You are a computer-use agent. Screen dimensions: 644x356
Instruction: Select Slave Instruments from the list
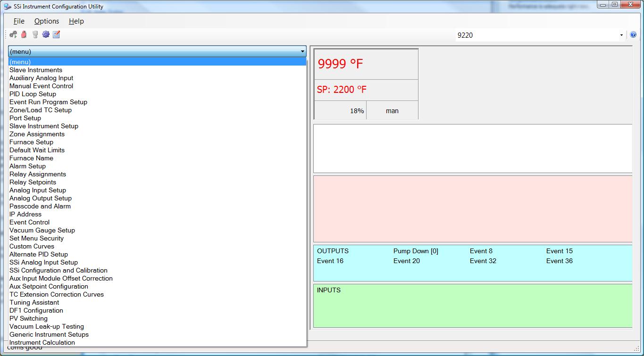(157, 70)
